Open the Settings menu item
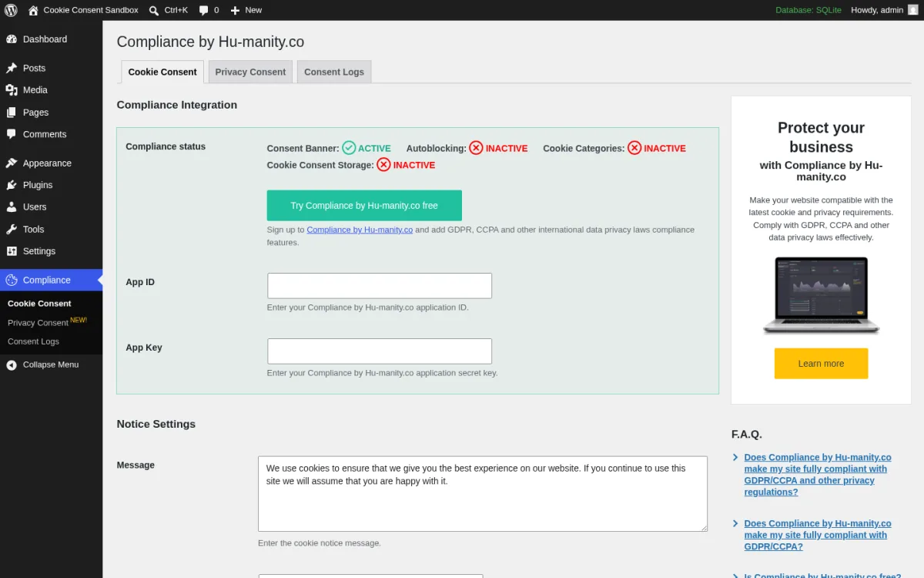 click(51, 251)
